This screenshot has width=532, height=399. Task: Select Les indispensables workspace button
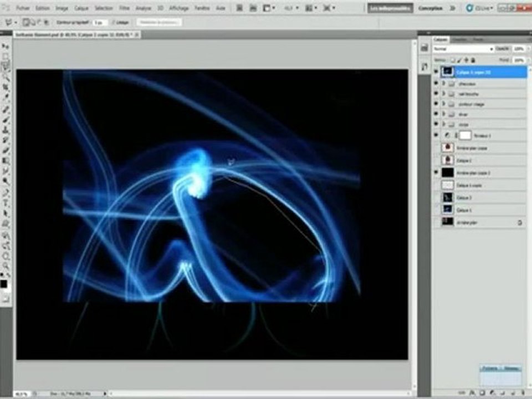(390, 8)
